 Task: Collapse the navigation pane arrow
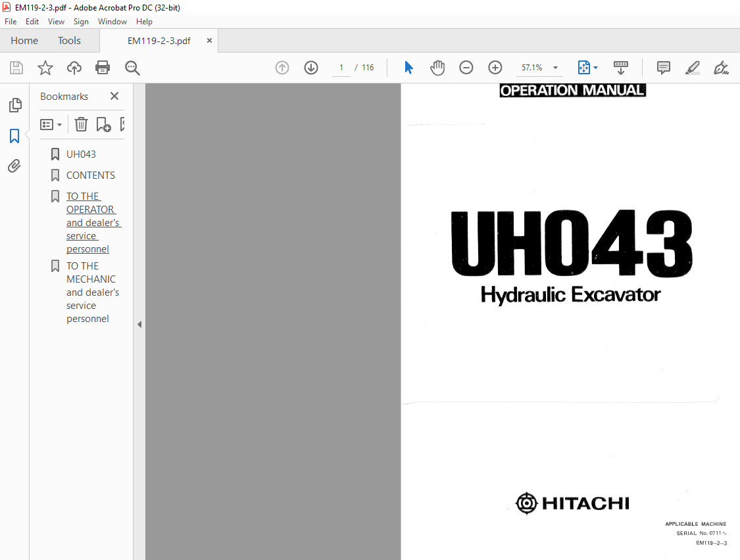click(x=139, y=325)
